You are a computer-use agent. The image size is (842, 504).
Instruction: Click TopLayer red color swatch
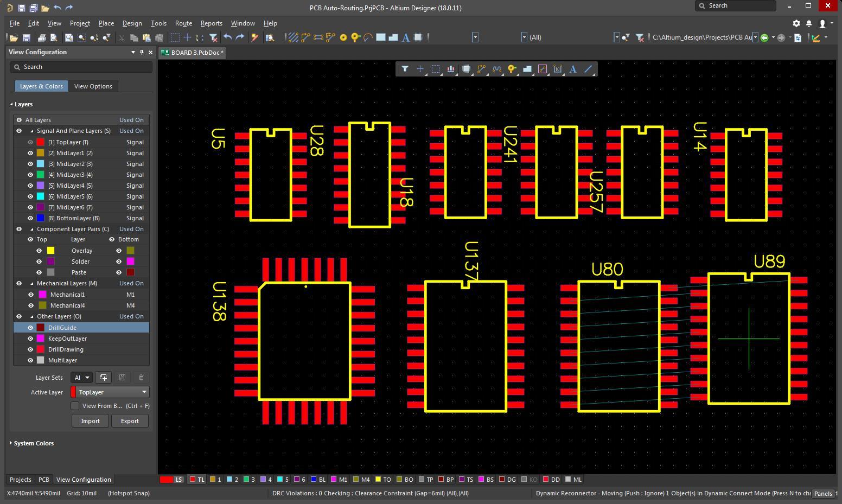click(x=40, y=142)
